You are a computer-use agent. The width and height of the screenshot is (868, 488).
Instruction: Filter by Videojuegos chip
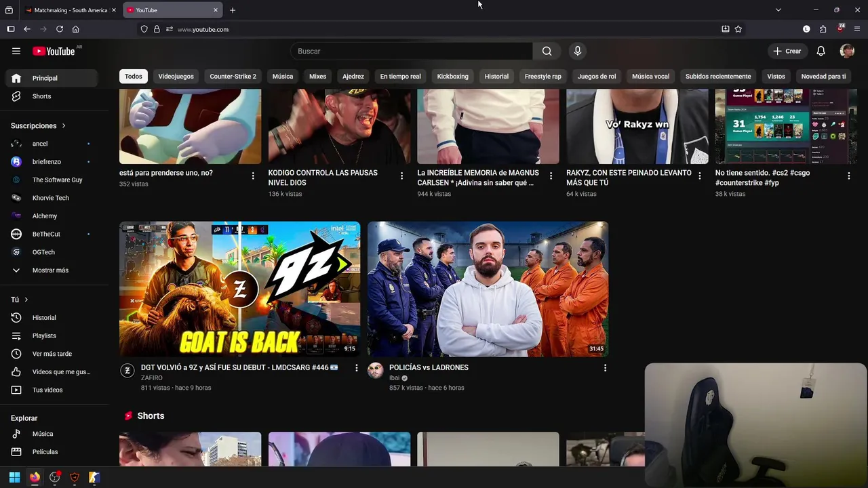176,77
